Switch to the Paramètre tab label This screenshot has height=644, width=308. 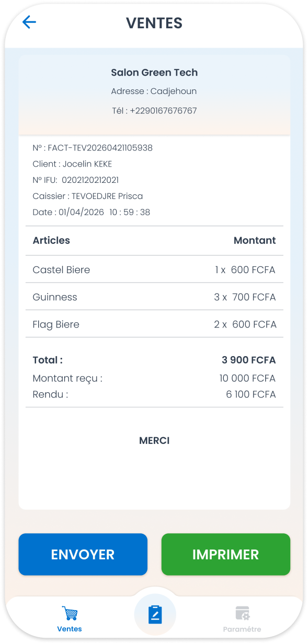(x=242, y=629)
